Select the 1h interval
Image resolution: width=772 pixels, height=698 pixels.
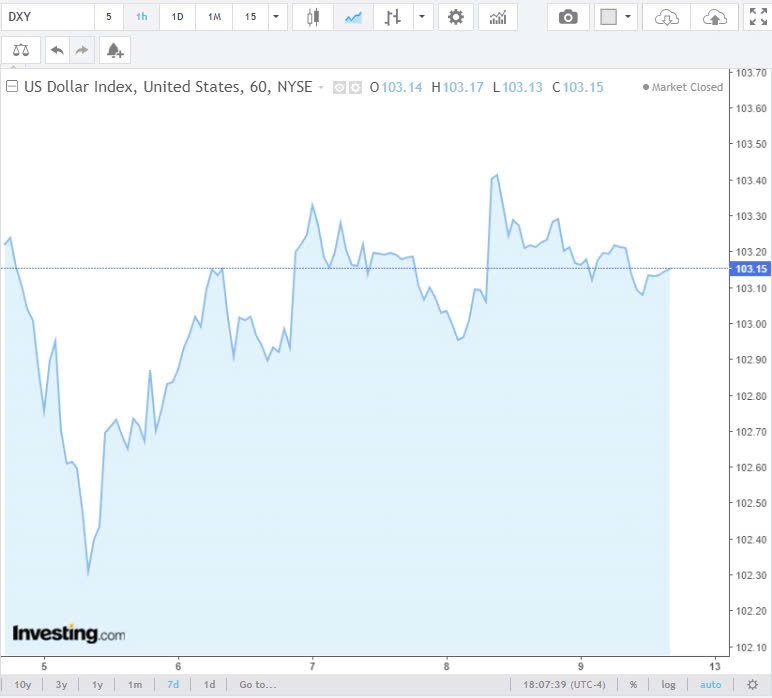pos(141,17)
